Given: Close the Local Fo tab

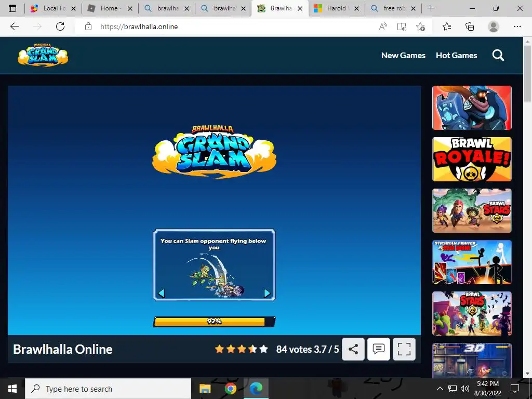Looking at the screenshot, I should tap(73, 9).
